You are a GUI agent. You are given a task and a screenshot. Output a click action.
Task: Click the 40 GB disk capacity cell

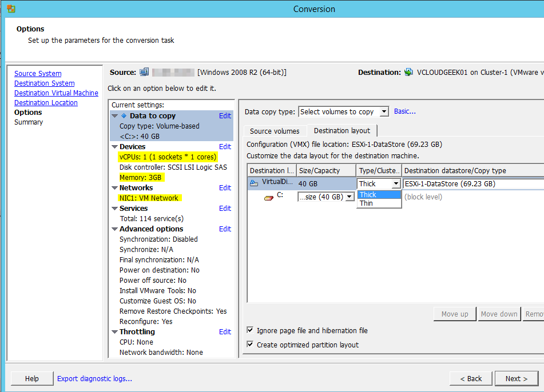(326, 183)
